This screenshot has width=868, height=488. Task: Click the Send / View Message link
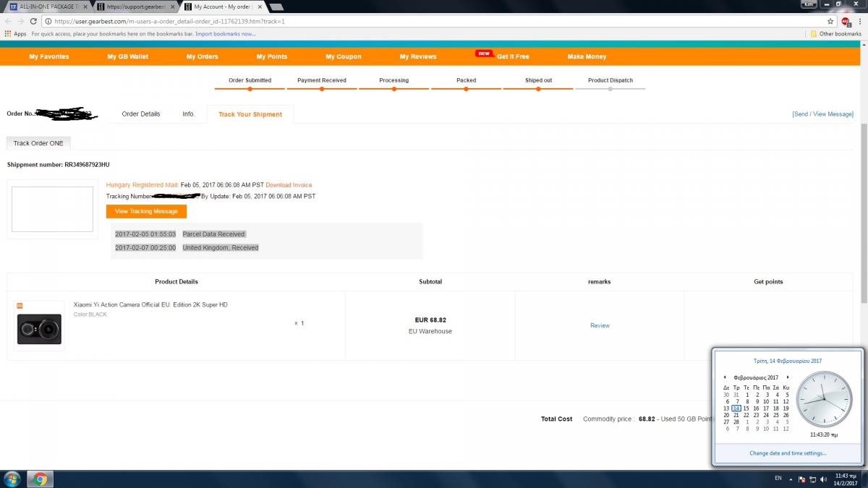pyautogui.click(x=823, y=114)
